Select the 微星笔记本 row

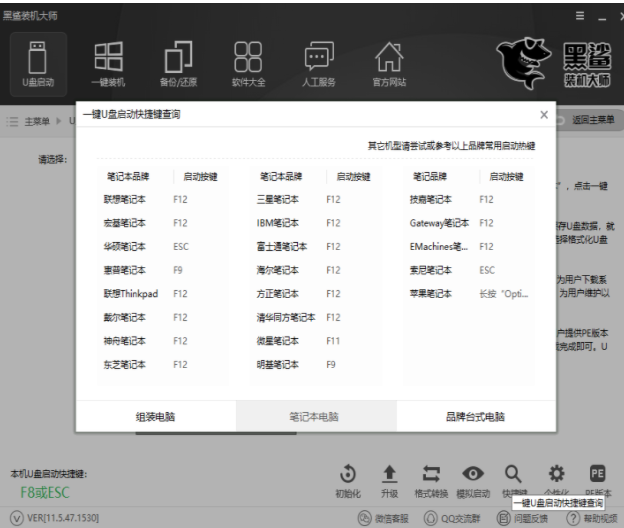[316, 341]
